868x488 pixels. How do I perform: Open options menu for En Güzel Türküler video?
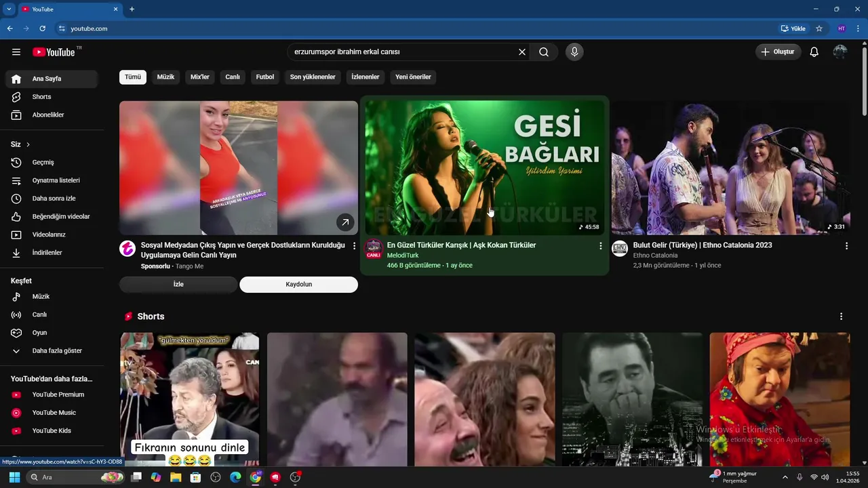pyautogui.click(x=600, y=246)
